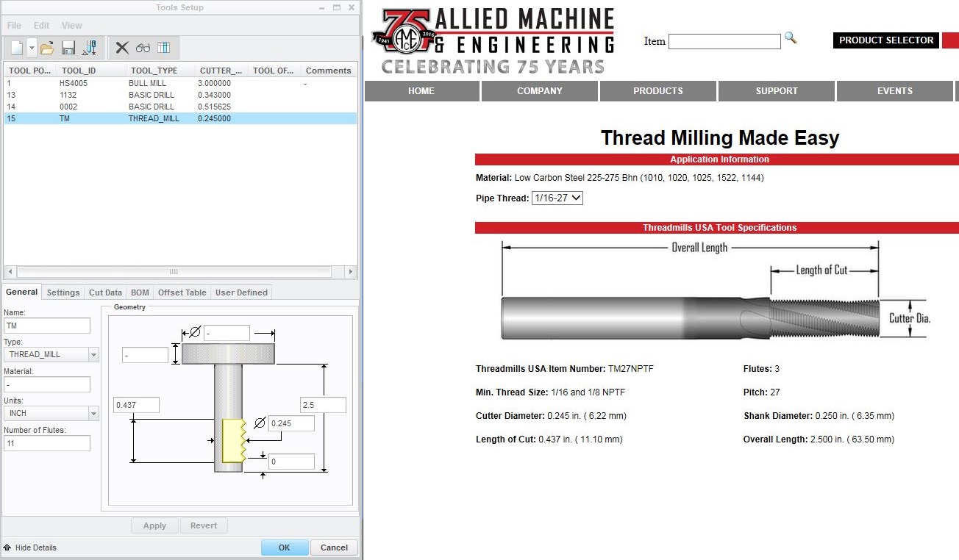The image size is (959, 560).
Task: Click the magnifier search icon beside Item
Action: coord(791,37)
